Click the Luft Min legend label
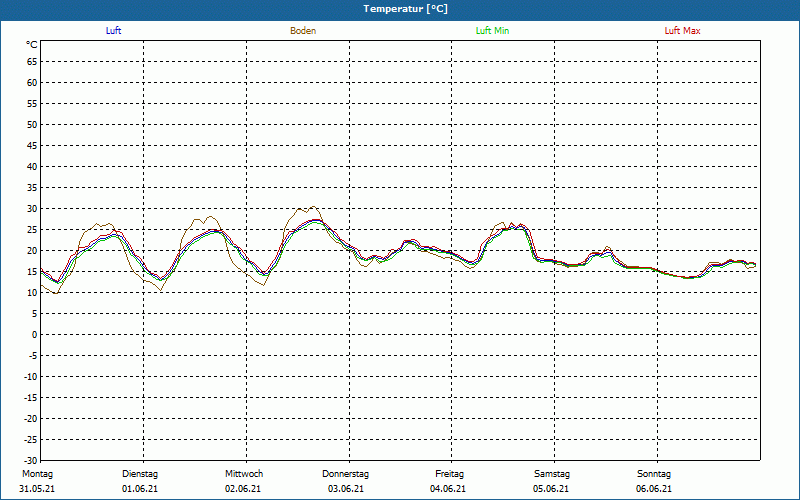 [x=492, y=31]
